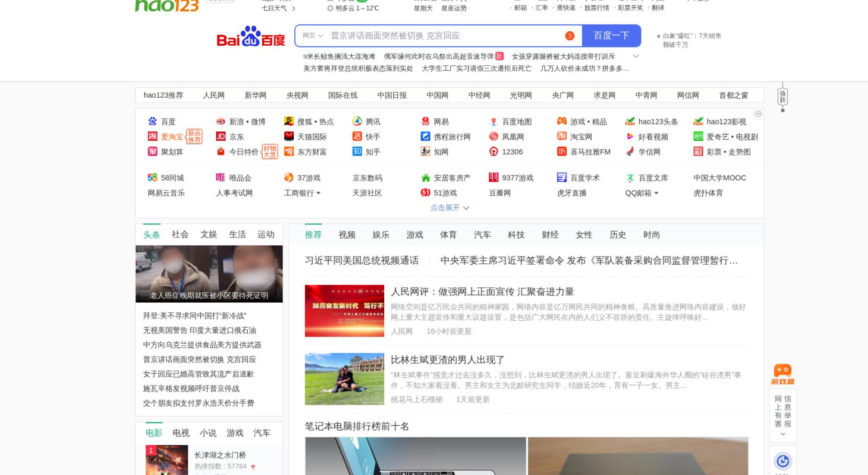Open the 新浪 icon in site grid
This screenshot has height=475, width=868.
click(221, 121)
